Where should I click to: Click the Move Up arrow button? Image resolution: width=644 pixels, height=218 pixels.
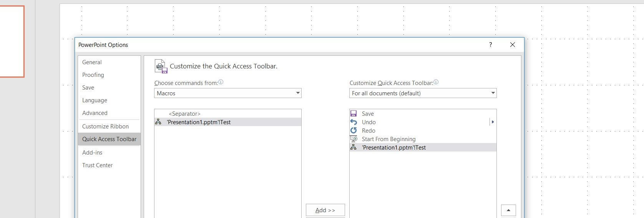tap(508, 210)
